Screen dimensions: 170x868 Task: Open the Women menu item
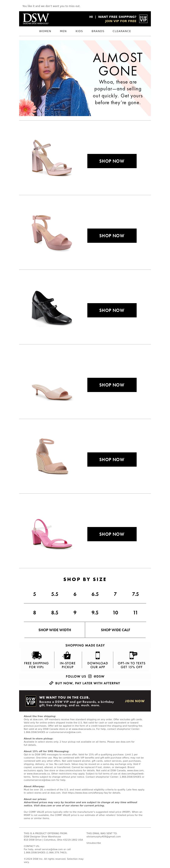click(x=45, y=31)
